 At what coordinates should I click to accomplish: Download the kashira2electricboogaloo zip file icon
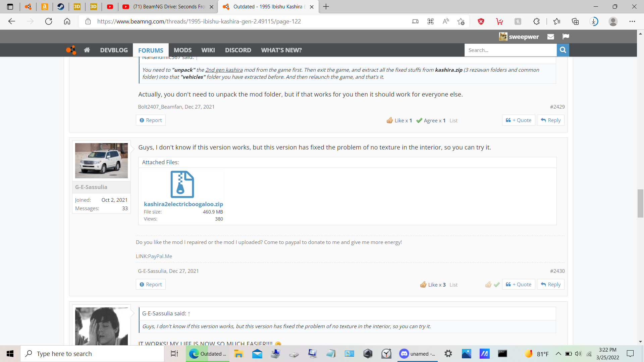[182, 184]
